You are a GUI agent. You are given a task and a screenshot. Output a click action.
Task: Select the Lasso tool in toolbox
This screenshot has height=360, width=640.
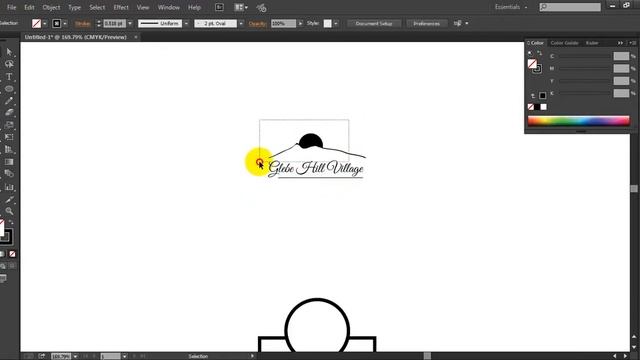pyautogui.click(x=9, y=64)
